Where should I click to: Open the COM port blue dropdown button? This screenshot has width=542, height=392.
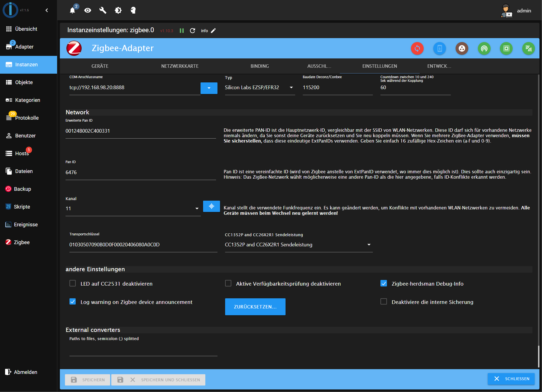(x=209, y=88)
